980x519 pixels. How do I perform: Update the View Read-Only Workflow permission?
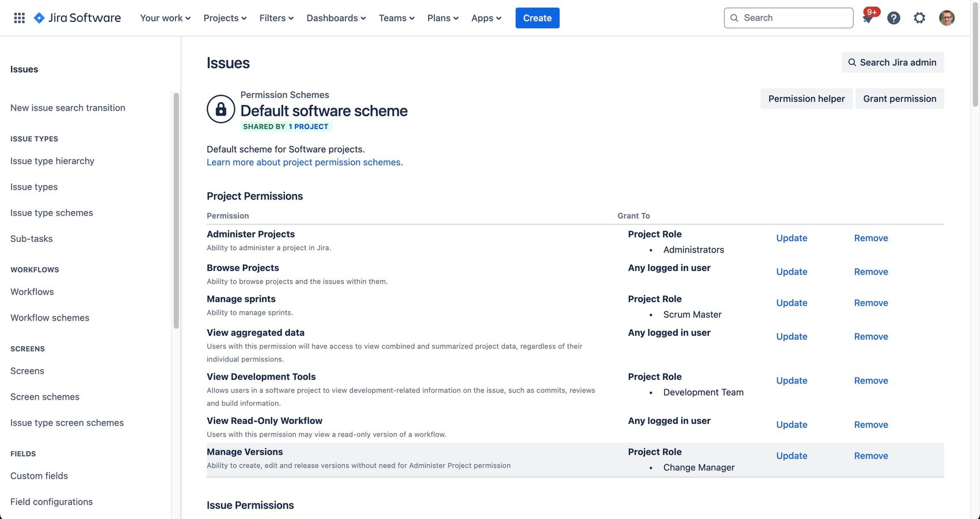click(791, 424)
